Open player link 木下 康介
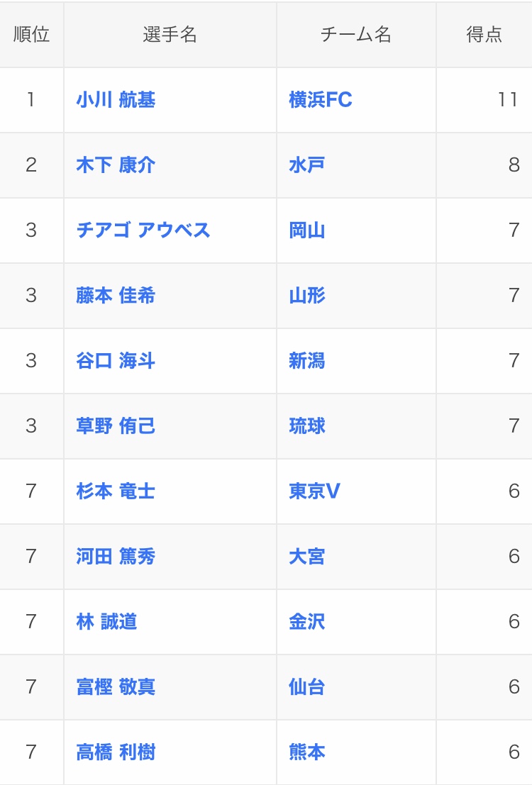 (116, 165)
